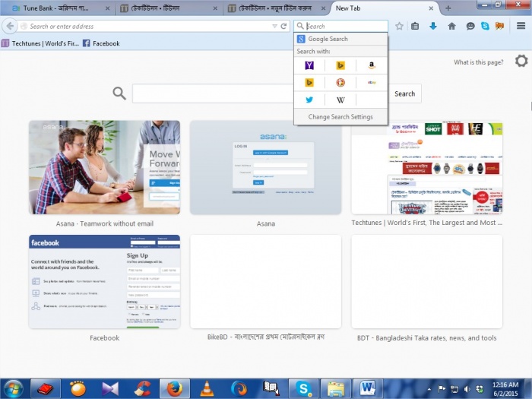
Task: Show bookmarks list icon in toolbar
Action: click(x=415, y=26)
